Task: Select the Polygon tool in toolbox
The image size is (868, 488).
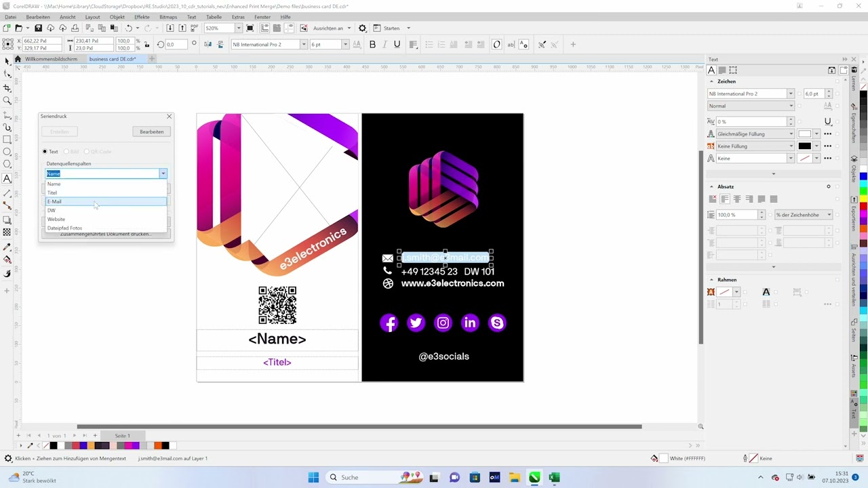Action: click(7, 165)
